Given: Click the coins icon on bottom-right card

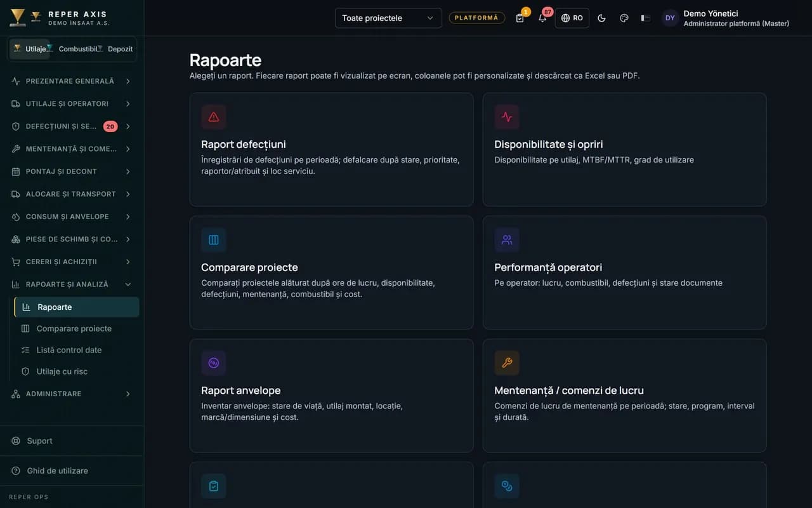Looking at the screenshot, I should [507, 486].
